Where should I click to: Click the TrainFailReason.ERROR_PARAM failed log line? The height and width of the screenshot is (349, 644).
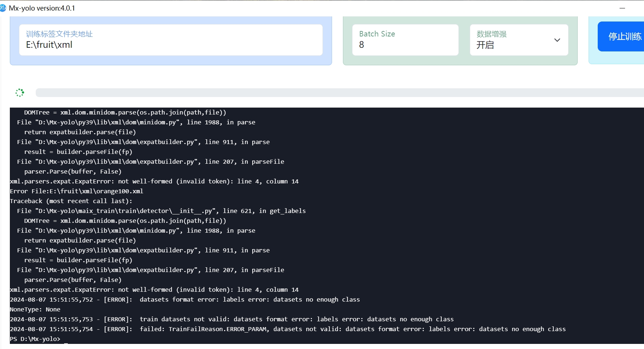(288, 329)
